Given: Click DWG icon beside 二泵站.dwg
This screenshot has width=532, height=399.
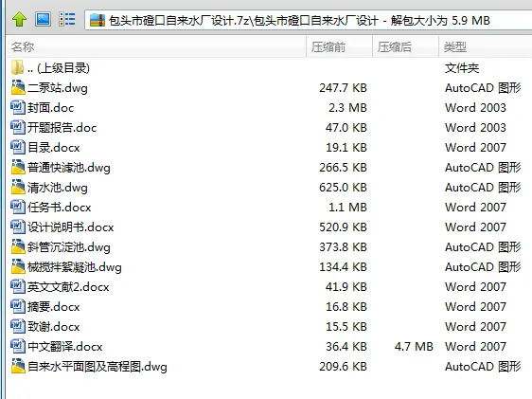Looking at the screenshot, I should click(x=18, y=87).
